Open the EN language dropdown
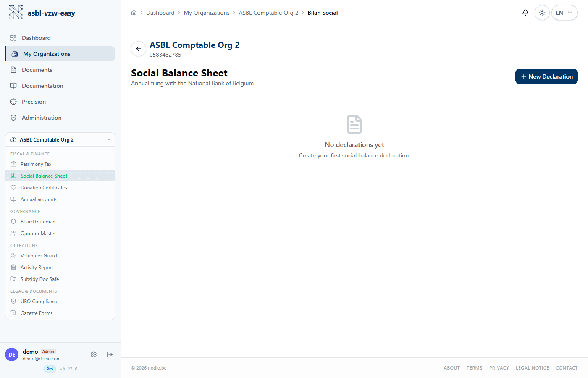Screen dimensions: 588x378 (x=564, y=13)
